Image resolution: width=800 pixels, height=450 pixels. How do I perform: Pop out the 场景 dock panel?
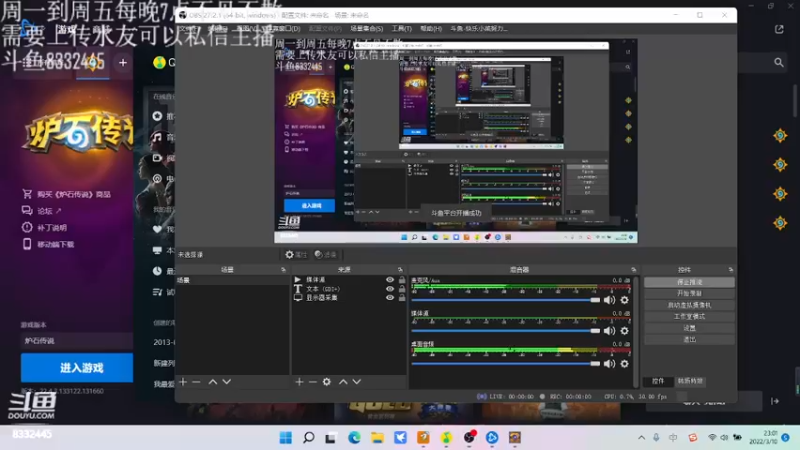click(x=284, y=269)
